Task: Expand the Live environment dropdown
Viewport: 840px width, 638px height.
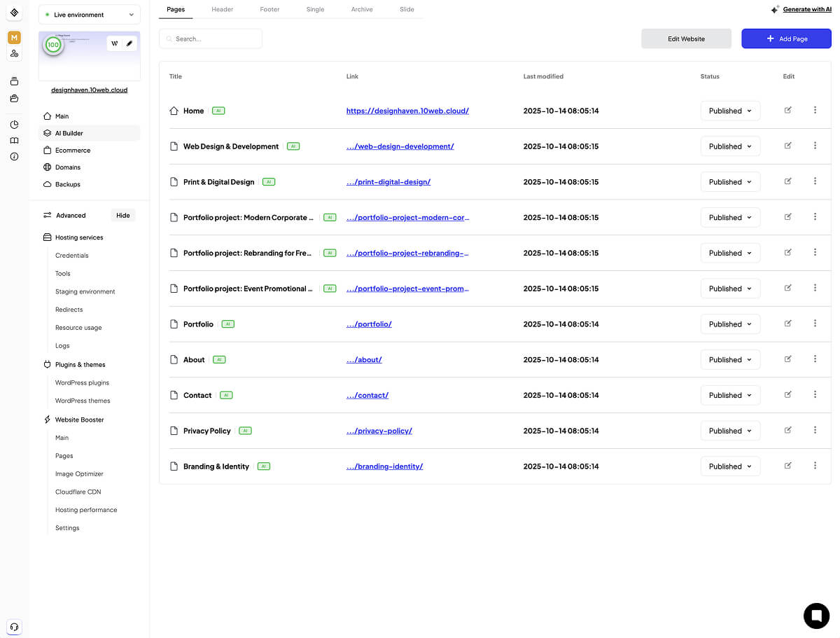Action: [90, 15]
